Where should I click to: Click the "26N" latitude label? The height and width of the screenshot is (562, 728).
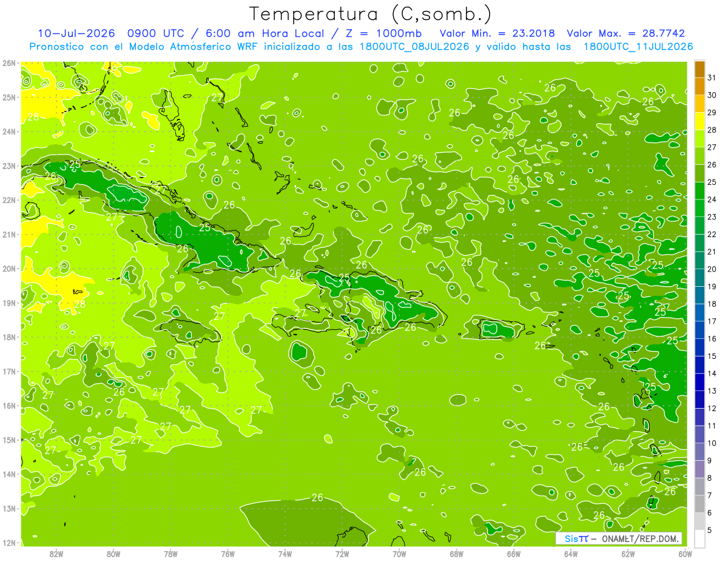[9, 63]
